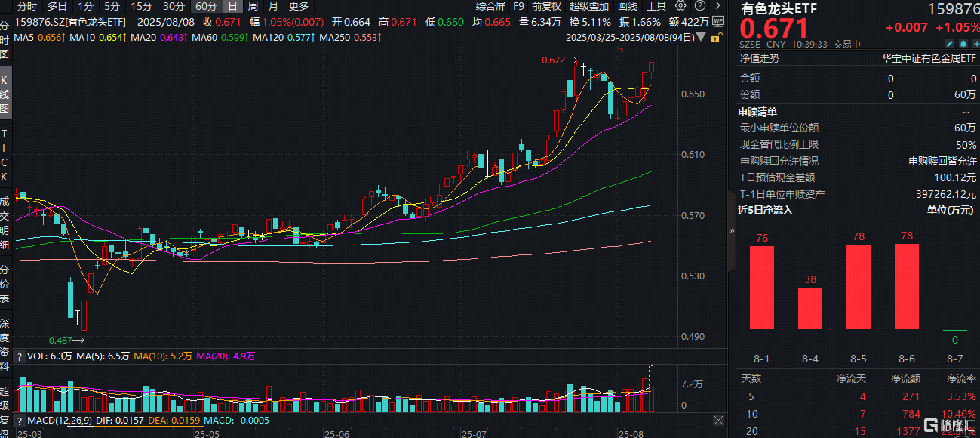This screenshot has width=980, height=438.
Task: Select the 15分 period
Action: pos(141,5)
